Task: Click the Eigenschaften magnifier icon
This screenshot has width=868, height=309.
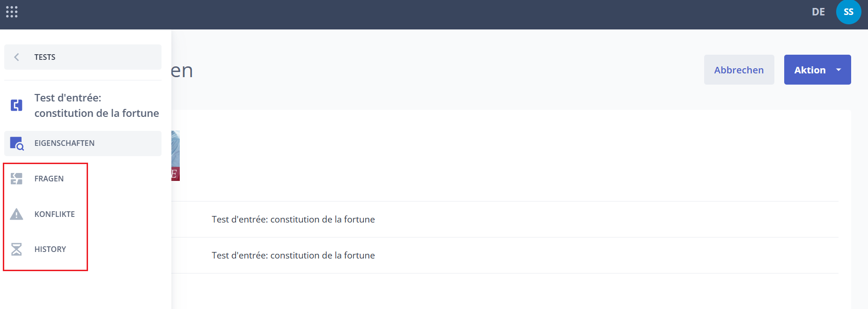Action: click(17, 144)
